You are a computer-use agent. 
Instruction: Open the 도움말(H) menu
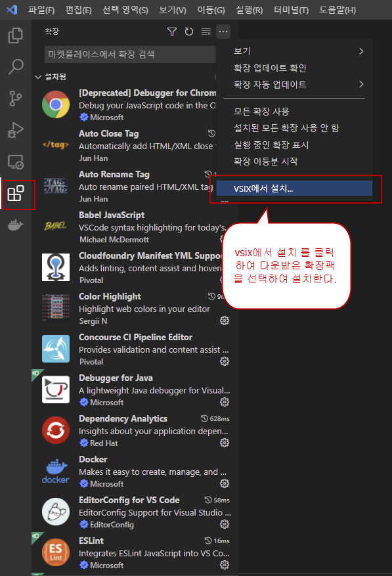(338, 10)
